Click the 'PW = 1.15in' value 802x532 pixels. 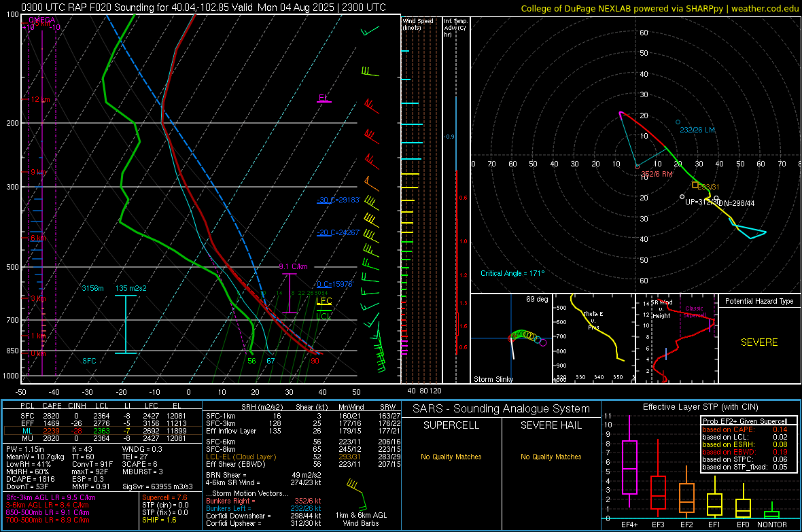[26, 449]
